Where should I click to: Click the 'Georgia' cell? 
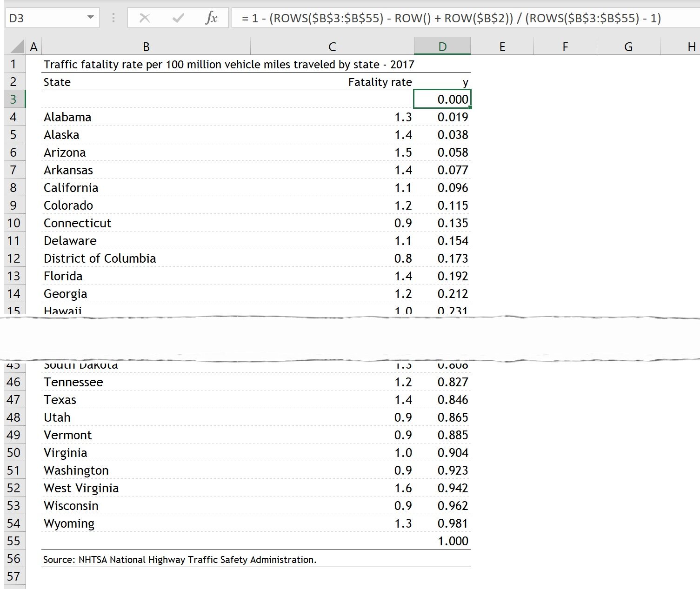coord(146,294)
